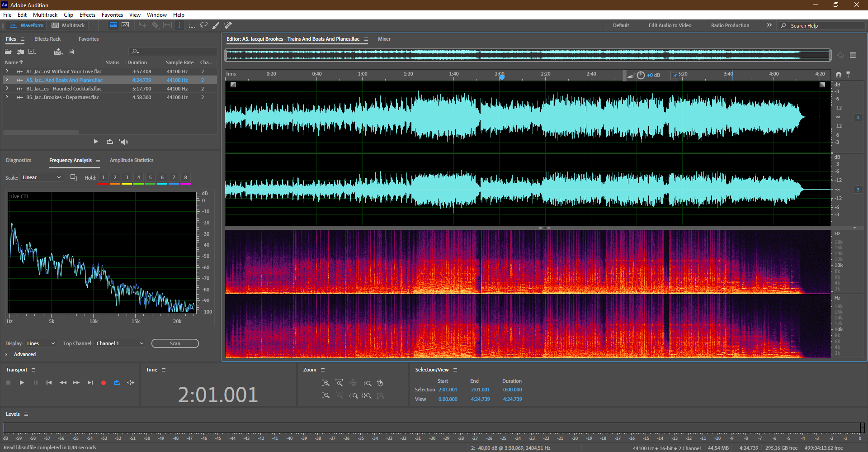Open the Multitrack menu
Viewport: 868px width, 452px height.
click(x=45, y=15)
